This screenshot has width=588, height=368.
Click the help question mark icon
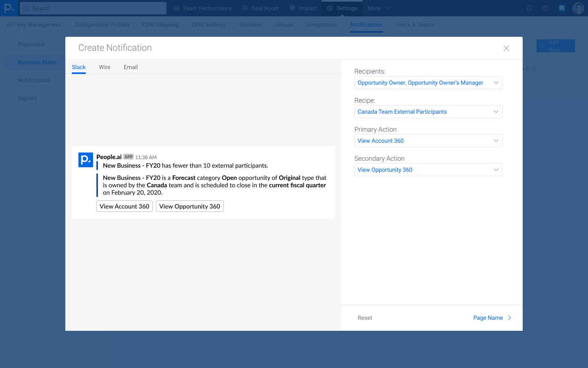pos(546,8)
